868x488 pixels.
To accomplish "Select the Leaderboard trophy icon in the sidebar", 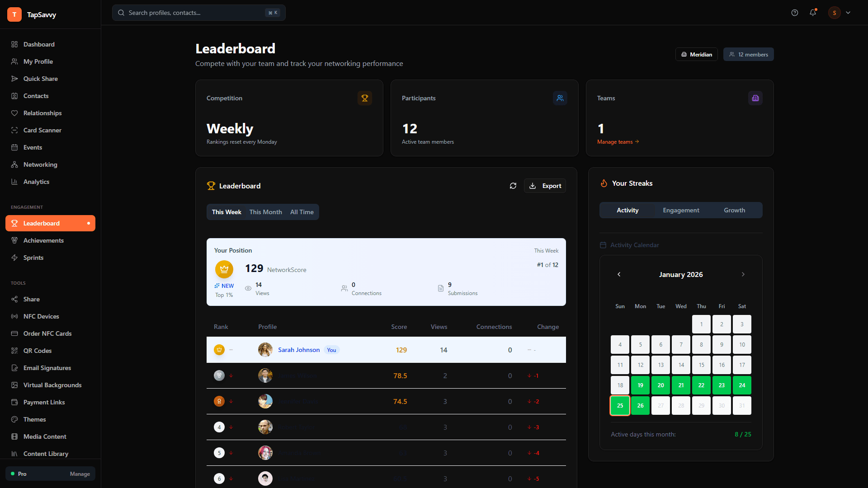I will click(14, 223).
